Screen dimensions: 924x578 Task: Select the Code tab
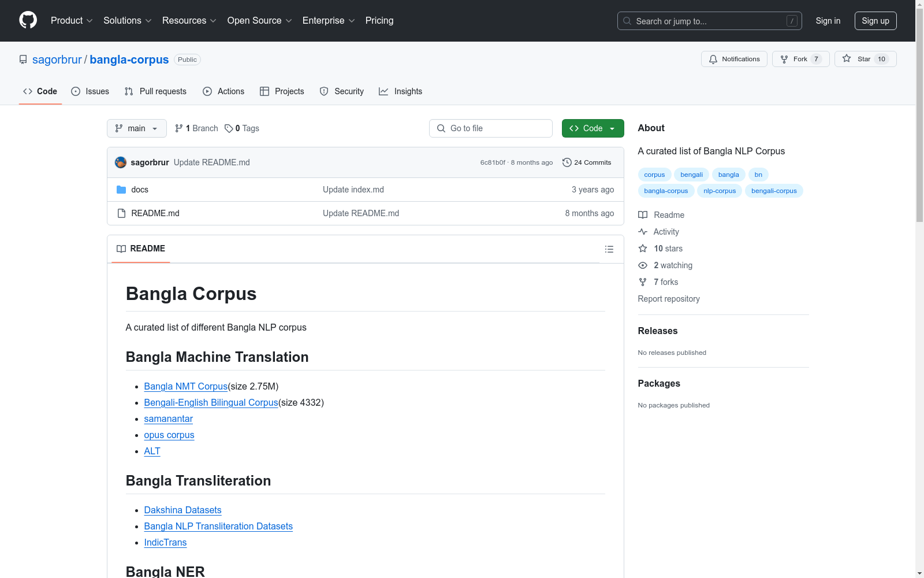point(40,91)
